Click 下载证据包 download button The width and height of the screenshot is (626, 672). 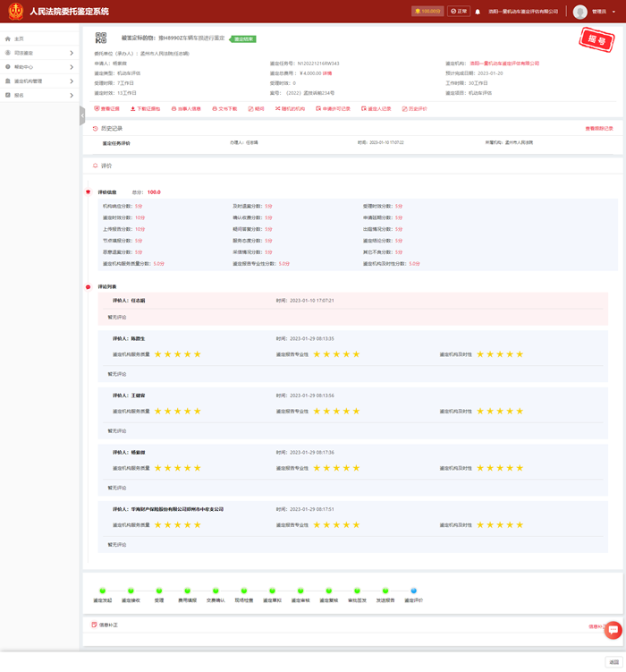click(x=146, y=109)
